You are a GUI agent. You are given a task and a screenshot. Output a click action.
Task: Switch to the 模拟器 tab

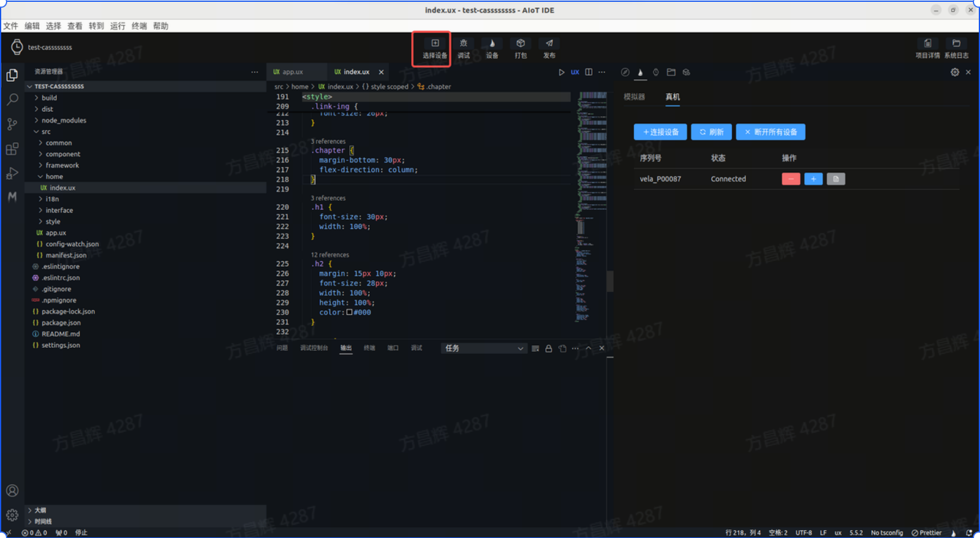tap(634, 97)
